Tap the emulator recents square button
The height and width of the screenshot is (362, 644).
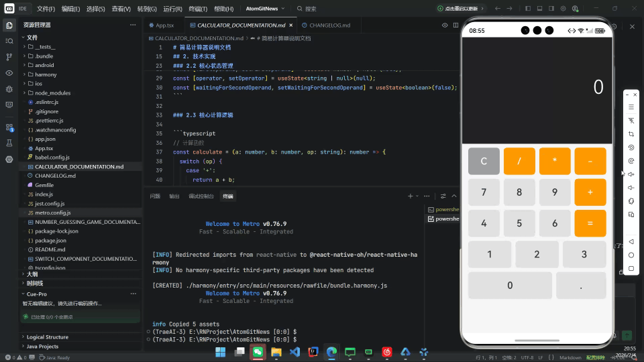tap(631, 269)
